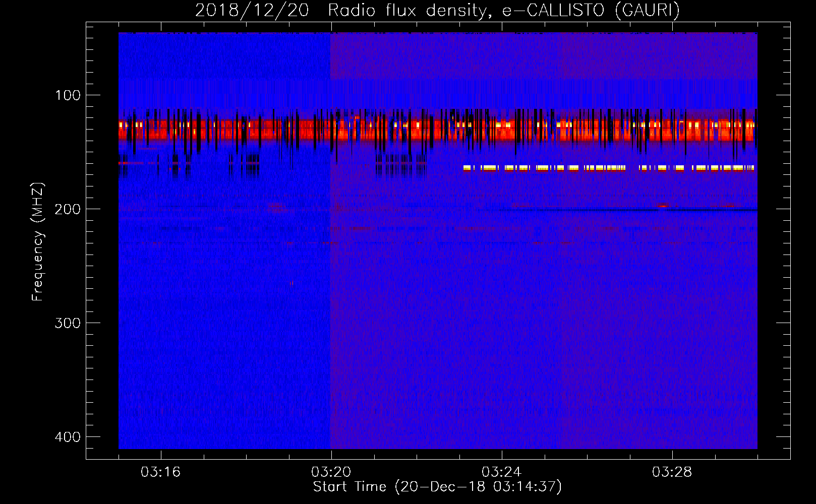Click the "03:24" time tick label
The width and height of the screenshot is (816, 504).
coord(501,472)
